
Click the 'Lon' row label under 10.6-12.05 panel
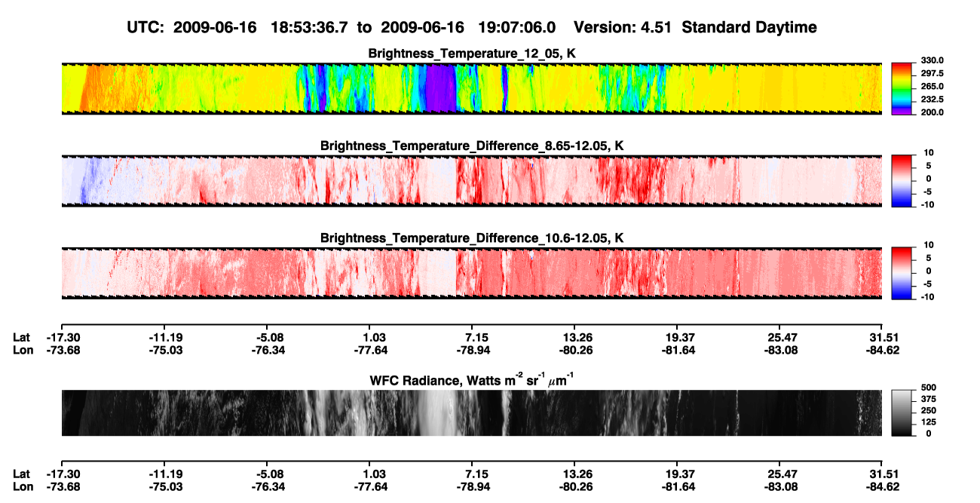pos(23,349)
